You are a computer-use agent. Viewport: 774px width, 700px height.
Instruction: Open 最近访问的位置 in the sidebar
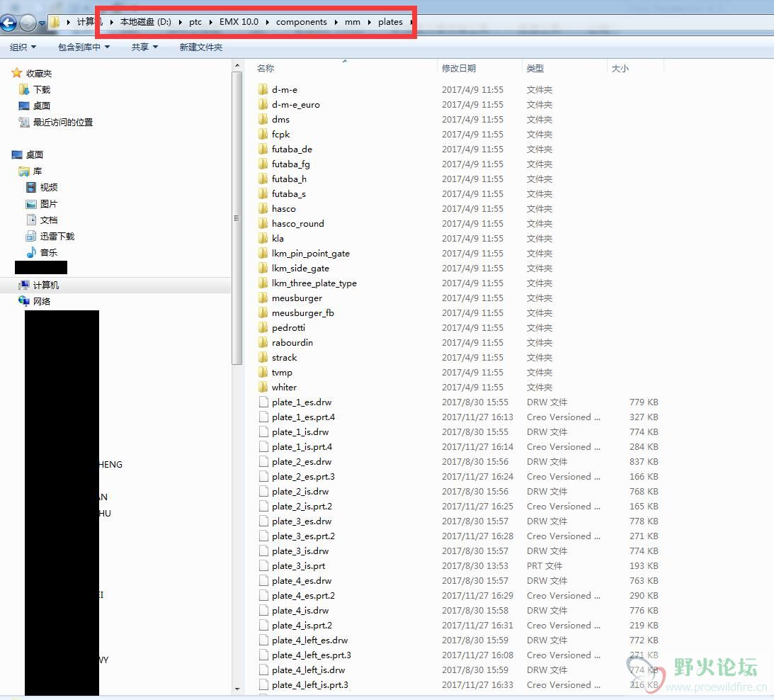[63, 122]
